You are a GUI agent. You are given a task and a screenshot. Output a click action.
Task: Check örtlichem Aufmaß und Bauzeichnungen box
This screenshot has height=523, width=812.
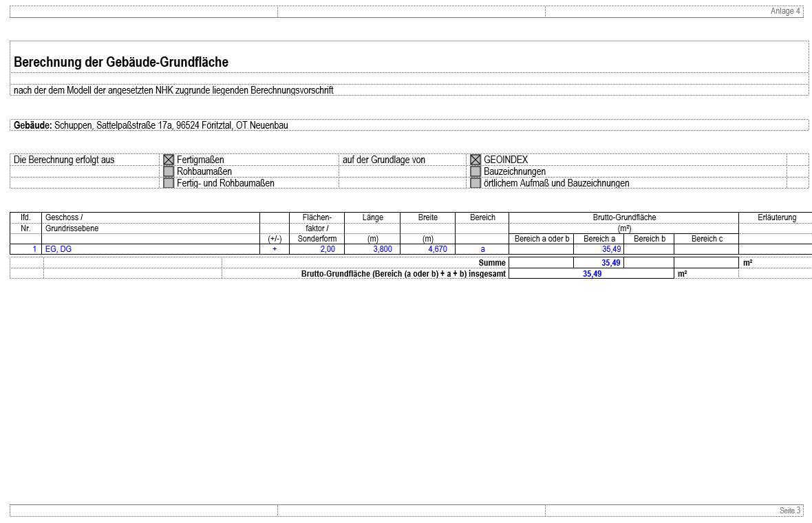[476, 183]
